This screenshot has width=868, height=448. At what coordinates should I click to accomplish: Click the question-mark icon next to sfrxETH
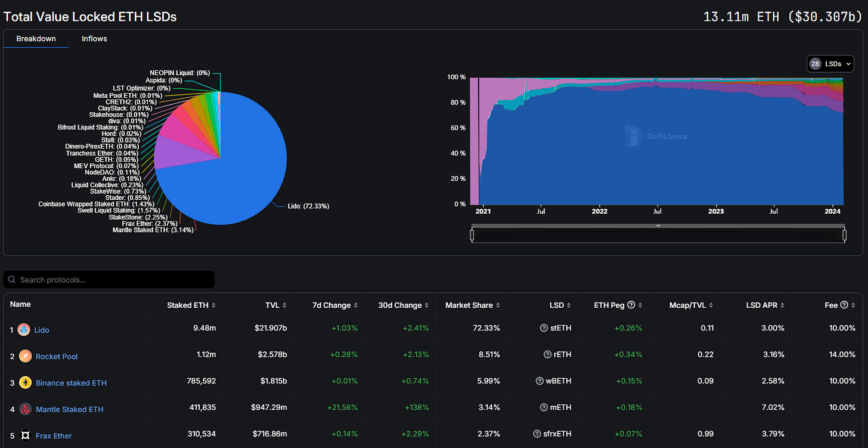click(538, 434)
